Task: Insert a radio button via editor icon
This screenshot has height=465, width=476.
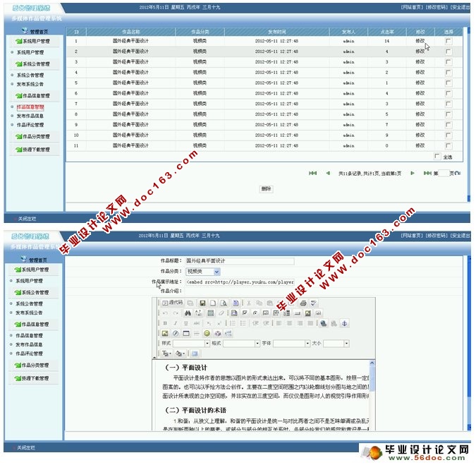Action: (255, 313)
